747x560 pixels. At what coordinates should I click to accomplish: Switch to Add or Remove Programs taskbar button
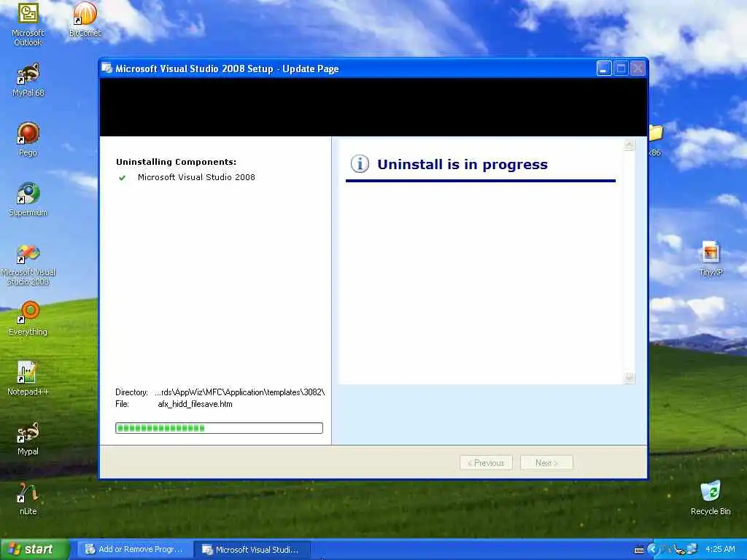134,550
